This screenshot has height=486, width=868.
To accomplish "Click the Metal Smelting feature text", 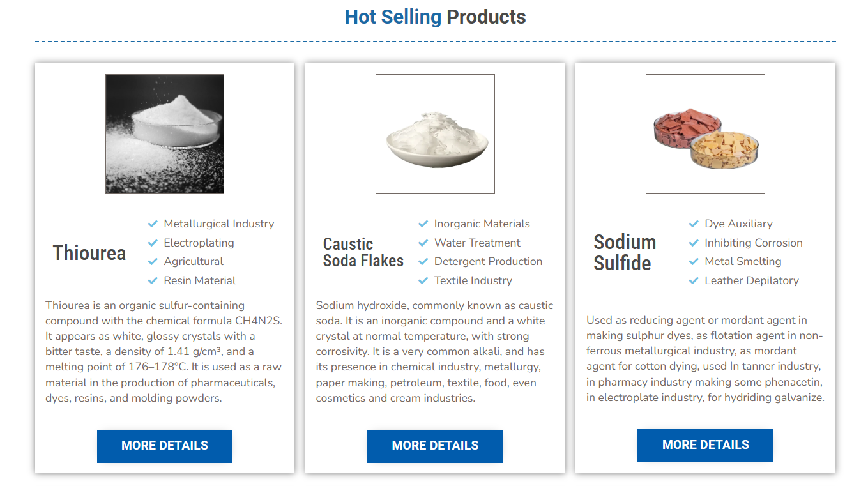I will pyautogui.click(x=743, y=262).
